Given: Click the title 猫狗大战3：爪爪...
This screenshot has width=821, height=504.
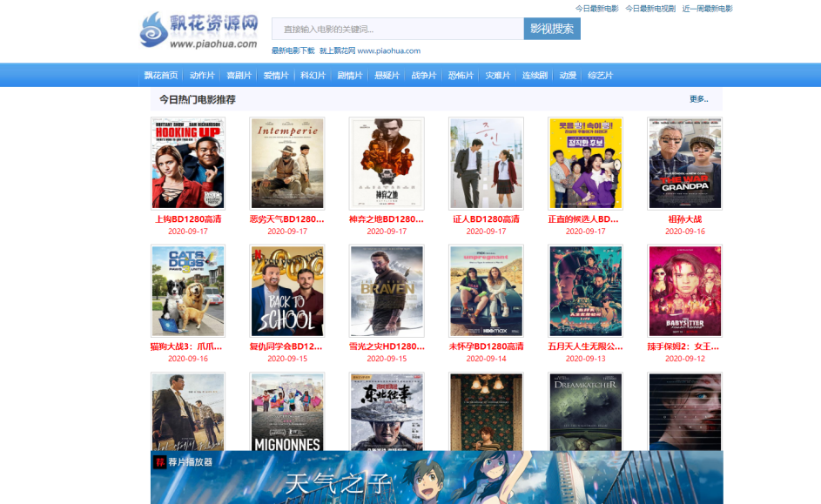Looking at the screenshot, I should (186, 346).
